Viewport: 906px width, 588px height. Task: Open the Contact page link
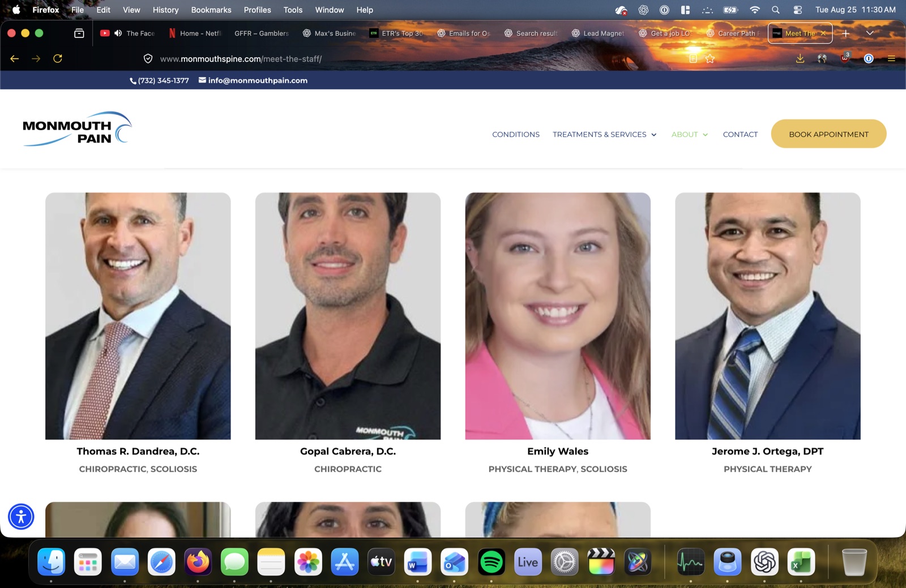tap(740, 135)
